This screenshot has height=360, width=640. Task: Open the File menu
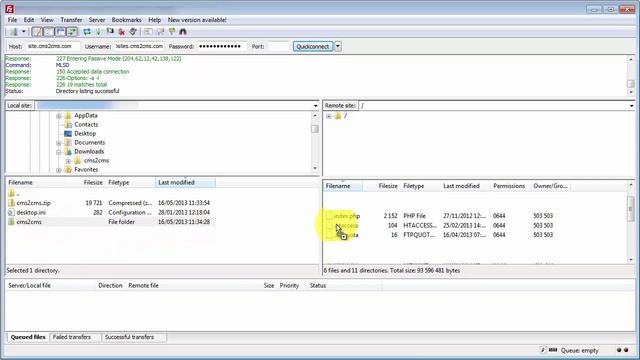click(13, 20)
